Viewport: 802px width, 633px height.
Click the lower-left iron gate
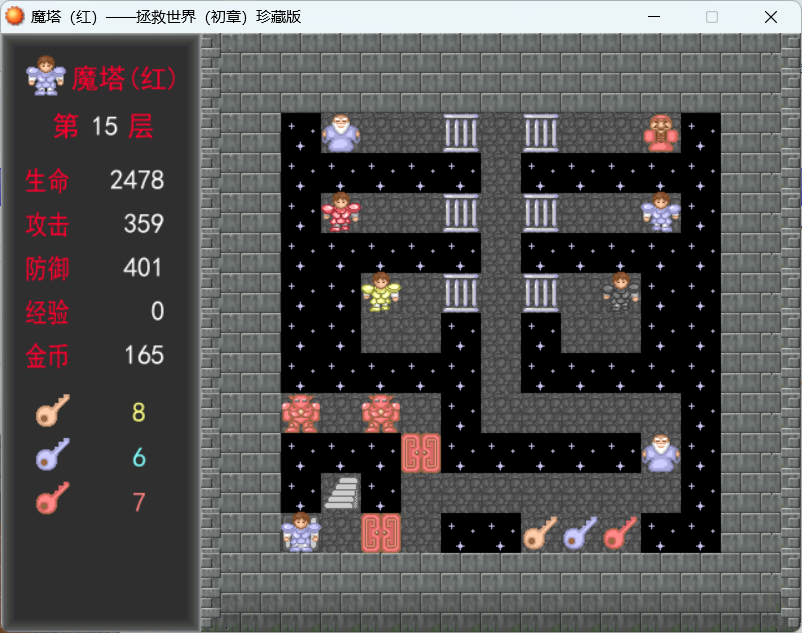coord(461,292)
